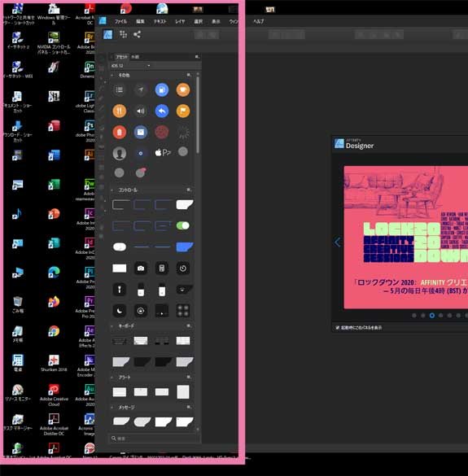Open the Shuriken 2018 desktop shortcut
Viewport: 468px width, 476px height.
pos(54,363)
